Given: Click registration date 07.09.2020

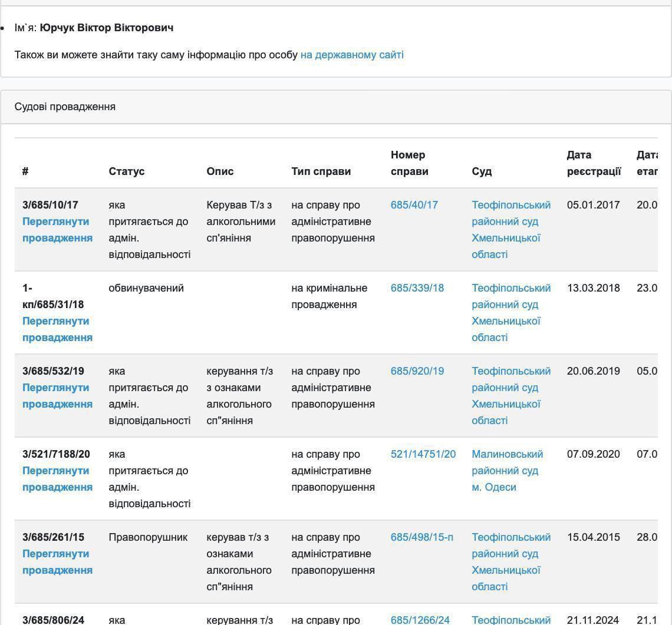Looking at the screenshot, I should (593, 454).
